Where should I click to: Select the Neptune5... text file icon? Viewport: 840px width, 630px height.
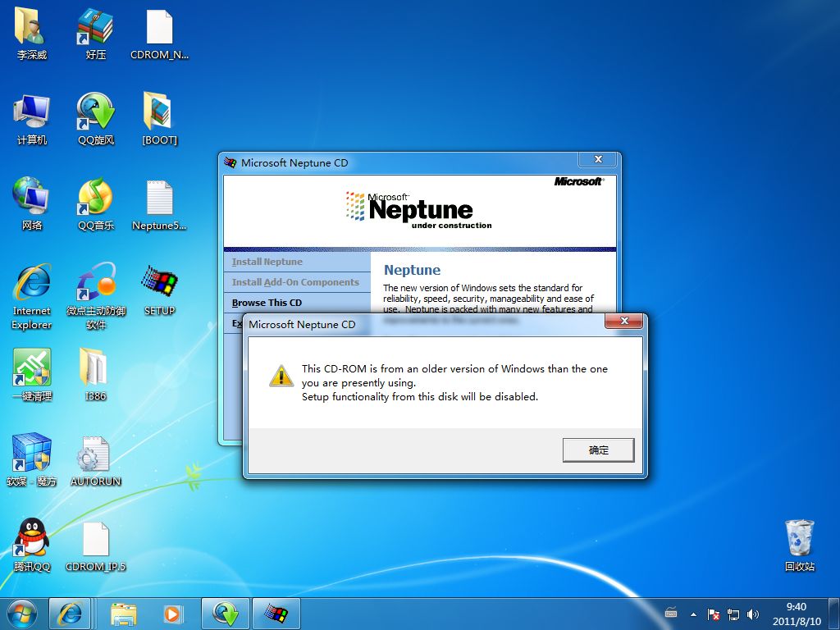[160, 204]
